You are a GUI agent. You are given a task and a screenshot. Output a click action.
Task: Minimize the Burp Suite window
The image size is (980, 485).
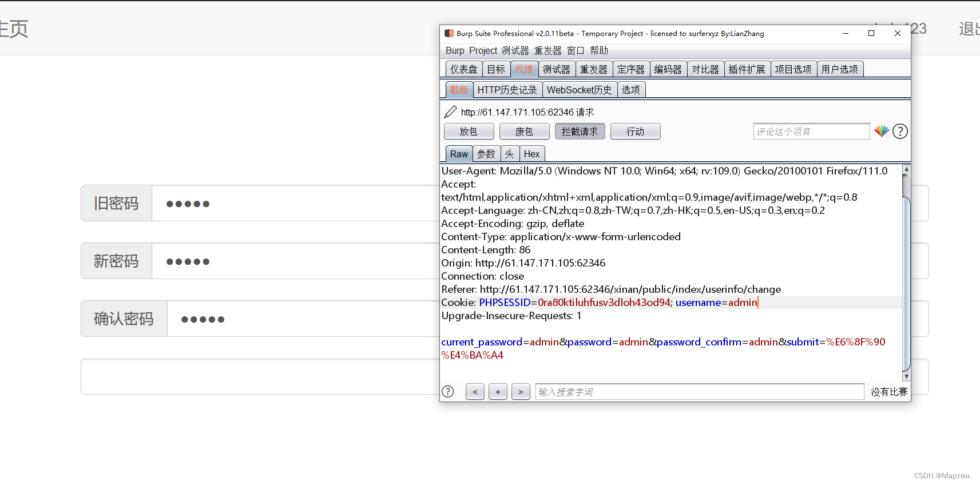click(845, 33)
